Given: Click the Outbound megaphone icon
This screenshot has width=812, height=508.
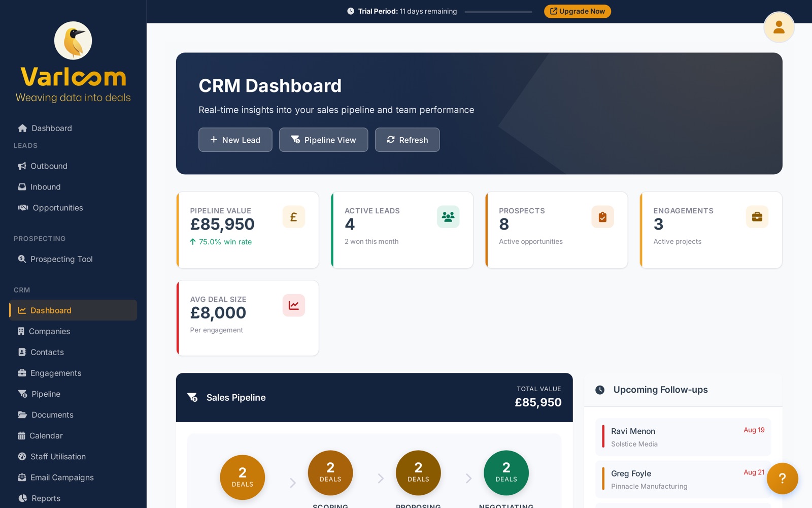Looking at the screenshot, I should (x=22, y=166).
